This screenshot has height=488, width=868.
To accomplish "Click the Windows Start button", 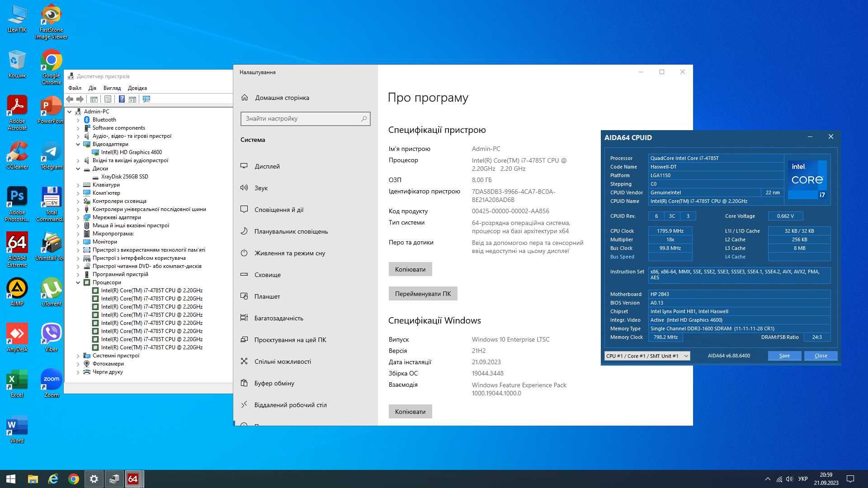I will click(x=11, y=479).
